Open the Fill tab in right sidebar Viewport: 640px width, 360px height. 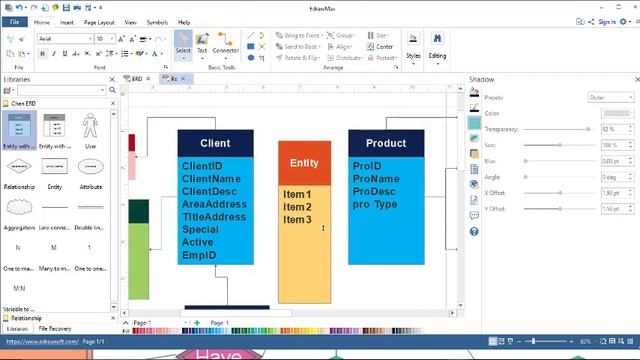474,92
